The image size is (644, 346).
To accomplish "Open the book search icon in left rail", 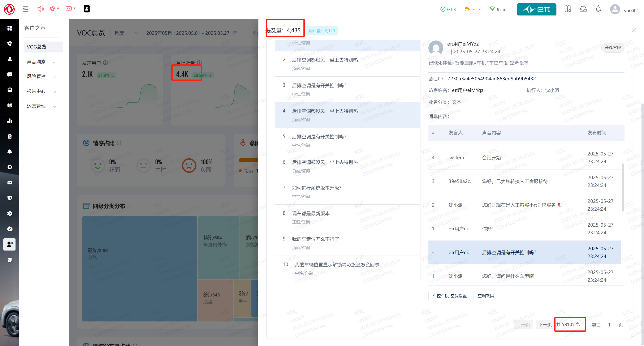I will point(10,105).
